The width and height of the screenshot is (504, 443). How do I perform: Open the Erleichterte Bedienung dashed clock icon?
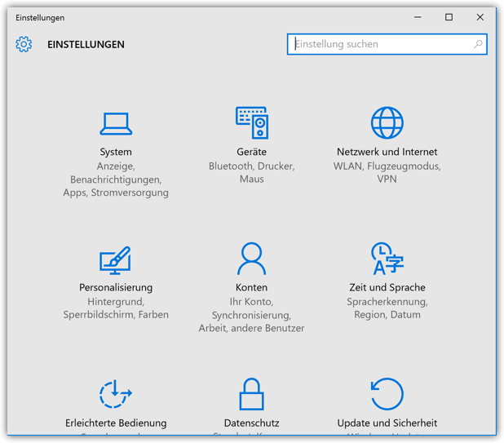pyautogui.click(x=116, y=394)
